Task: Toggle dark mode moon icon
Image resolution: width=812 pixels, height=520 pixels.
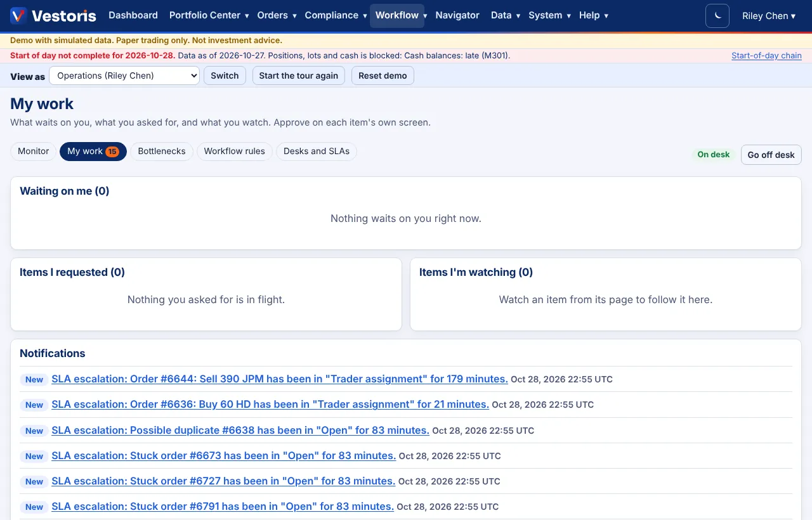Action: (x=717, y=16)
